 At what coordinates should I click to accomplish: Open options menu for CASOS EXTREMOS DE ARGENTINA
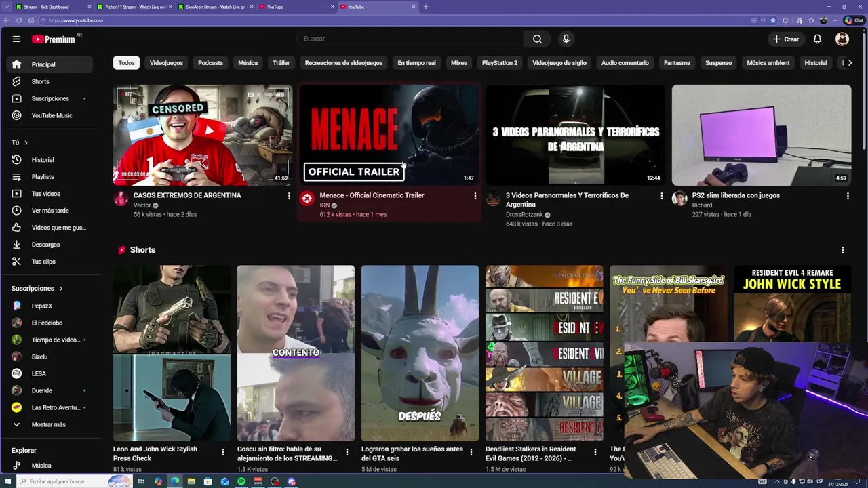289,196
